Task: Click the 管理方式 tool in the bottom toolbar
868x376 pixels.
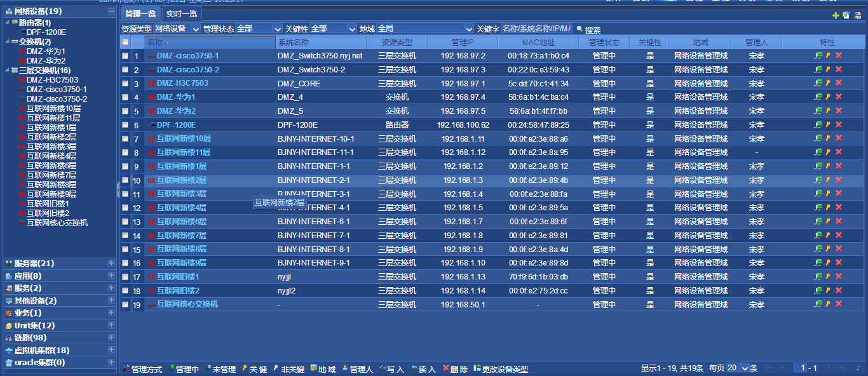Action: pos(142,369)
